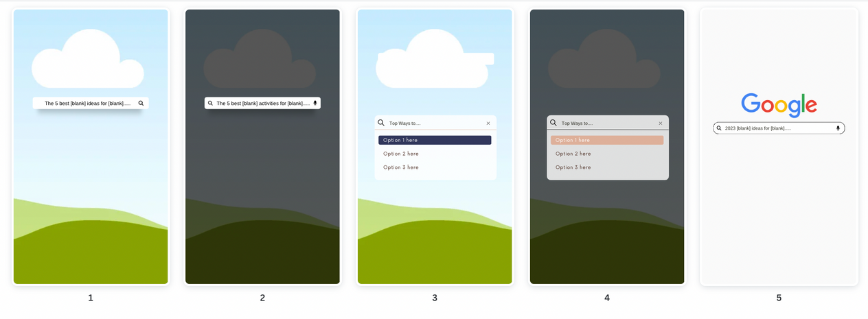Click the number 1 label below the first template
The height and width of the screenshot is (319, 868).
point(91,298)
